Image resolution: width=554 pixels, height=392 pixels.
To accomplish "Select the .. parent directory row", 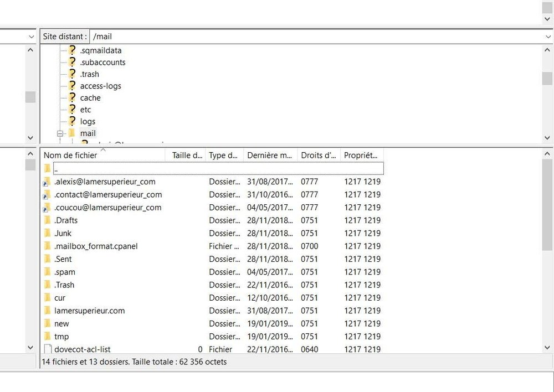I will [218, 168].
